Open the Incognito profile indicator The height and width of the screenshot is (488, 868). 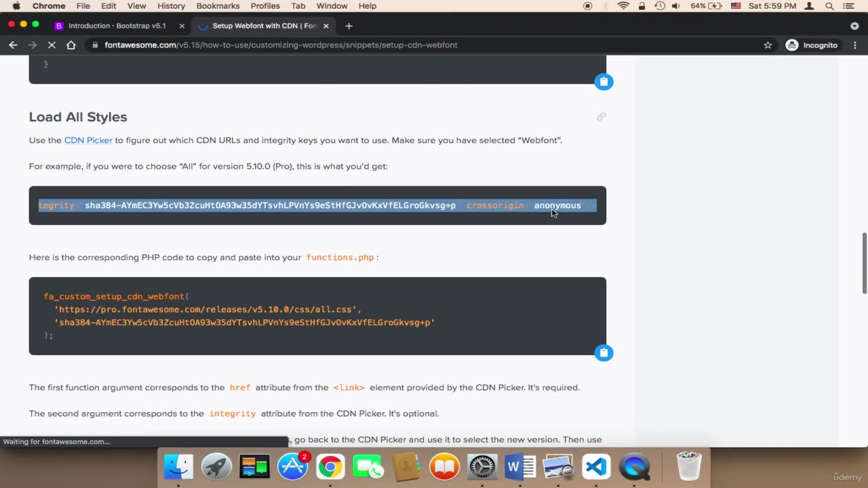[812, 45]
